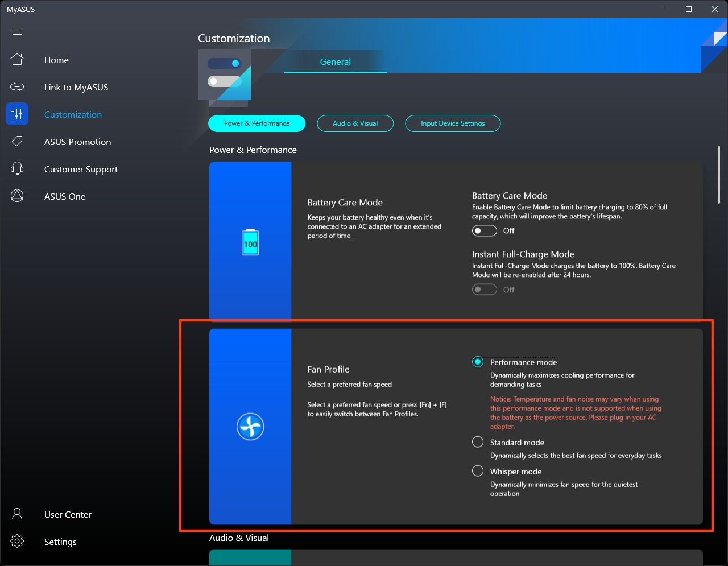Viewport: 728px width, 566px height.
Task: Select Standard mode fan profile
Action: pos(478,442)
